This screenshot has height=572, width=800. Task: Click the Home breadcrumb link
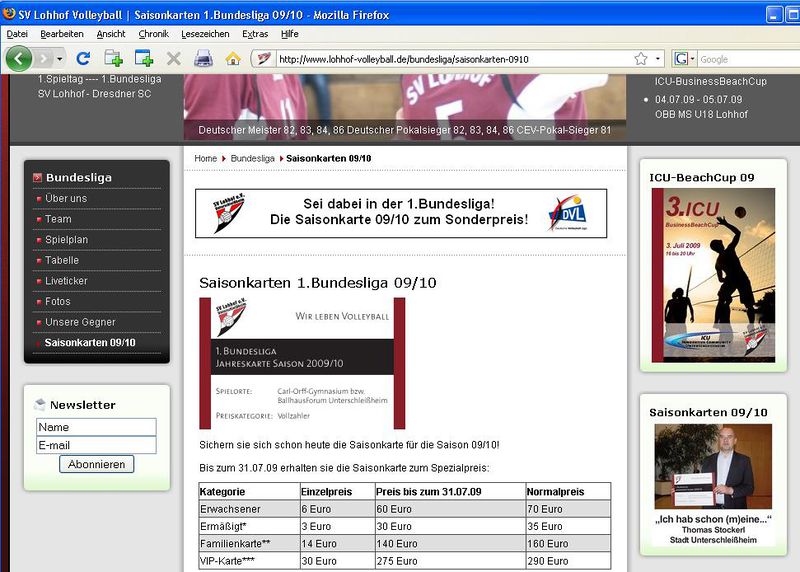coord(205,158)
